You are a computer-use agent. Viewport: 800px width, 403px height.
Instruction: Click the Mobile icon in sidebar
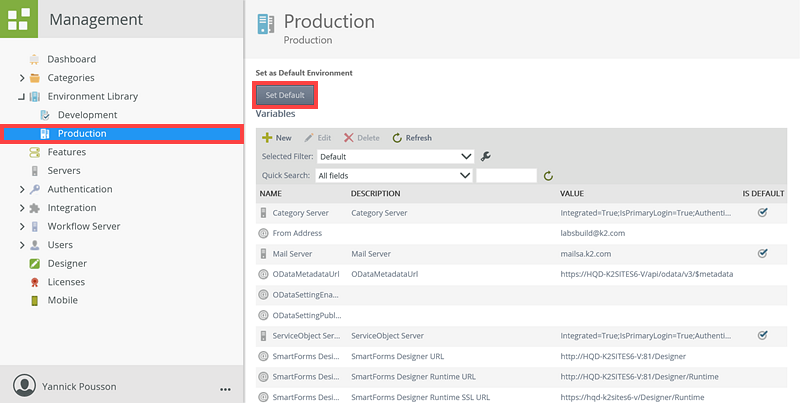pos(35,300)
